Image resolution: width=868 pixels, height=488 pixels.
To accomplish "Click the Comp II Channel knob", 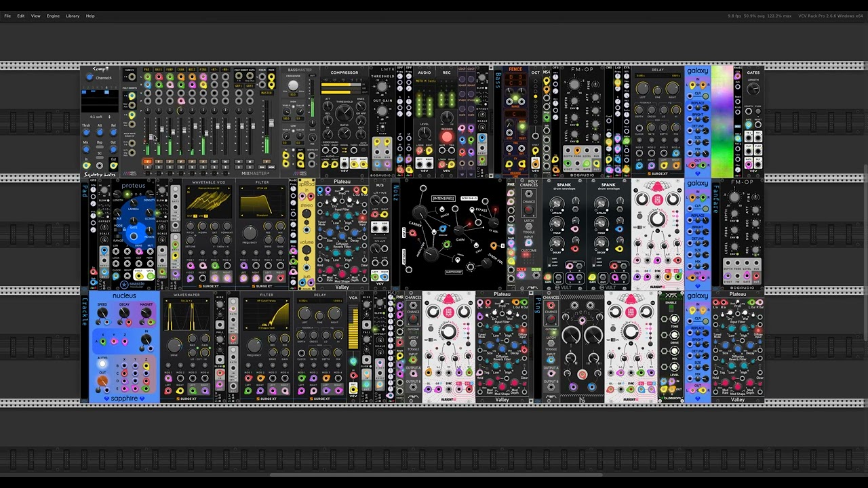I will coord(90,77).
